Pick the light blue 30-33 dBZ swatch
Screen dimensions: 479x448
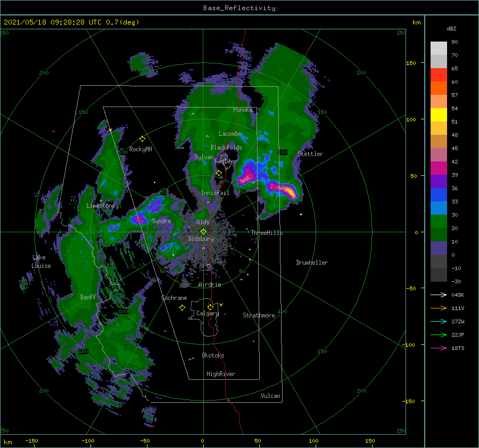439,208
